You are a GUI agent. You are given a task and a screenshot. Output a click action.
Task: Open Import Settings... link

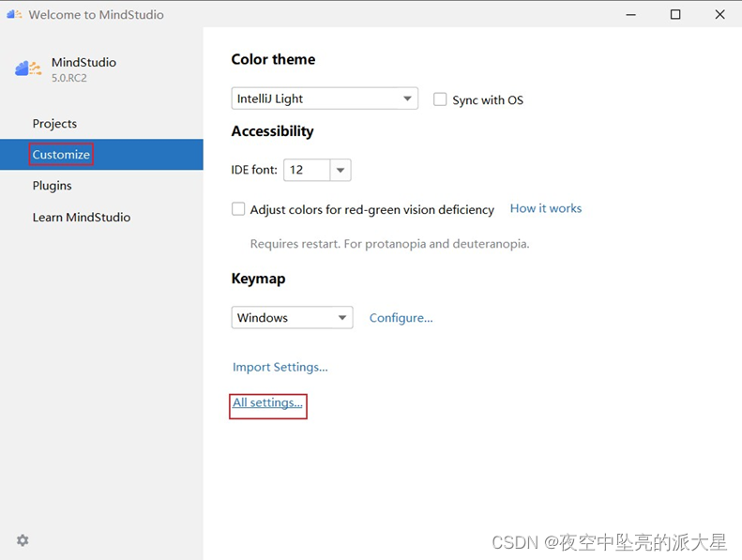pyautogui.click(x=280, y=367)
